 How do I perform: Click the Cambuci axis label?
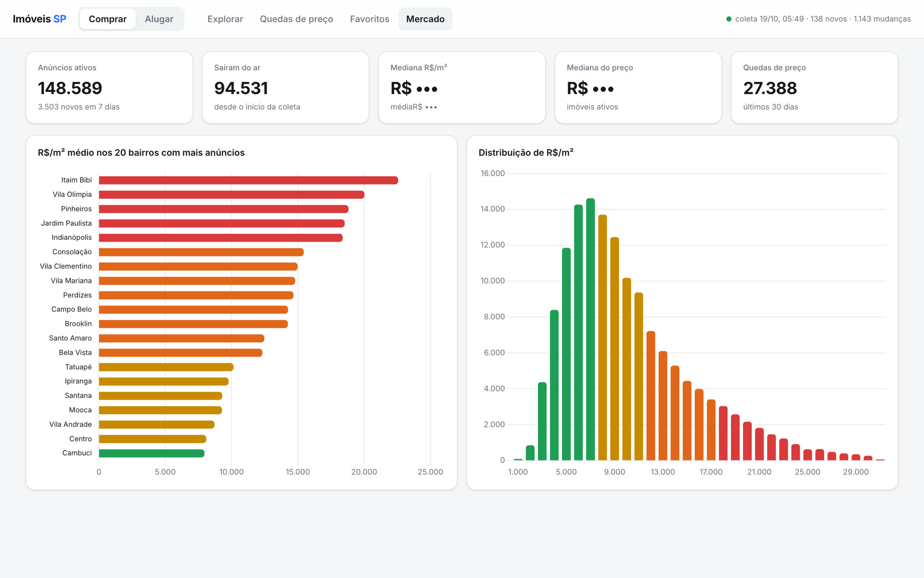77,453
